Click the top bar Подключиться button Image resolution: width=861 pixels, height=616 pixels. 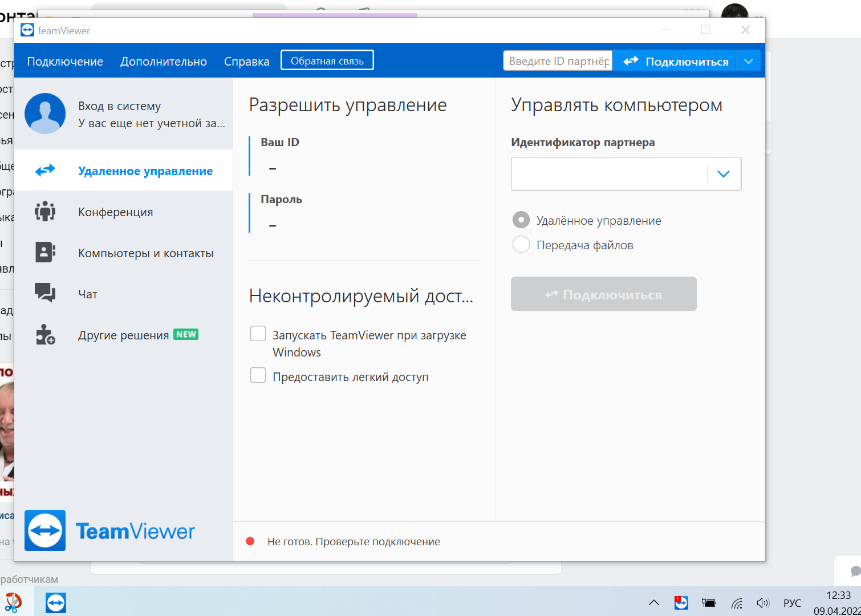point(675,60)
